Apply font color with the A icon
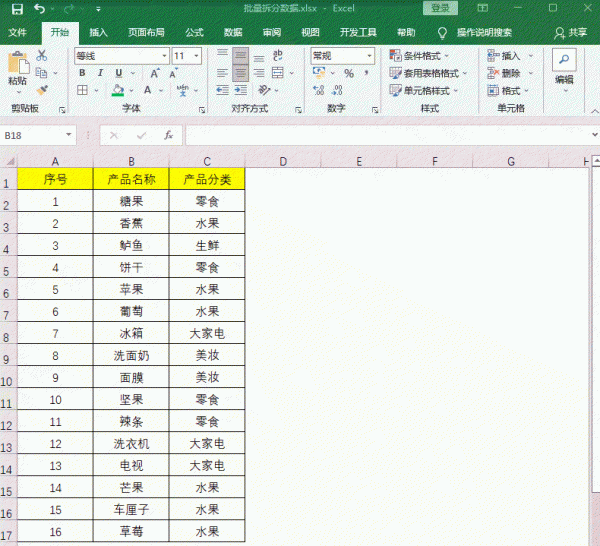The height and width of the screenshot is (546, 600). pyautogui.click(x=148, y=90)
